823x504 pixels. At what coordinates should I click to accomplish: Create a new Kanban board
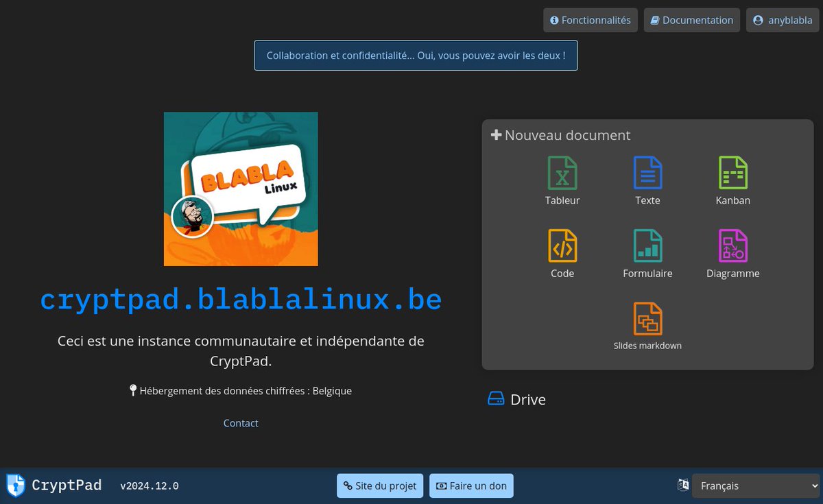point(732,181)
